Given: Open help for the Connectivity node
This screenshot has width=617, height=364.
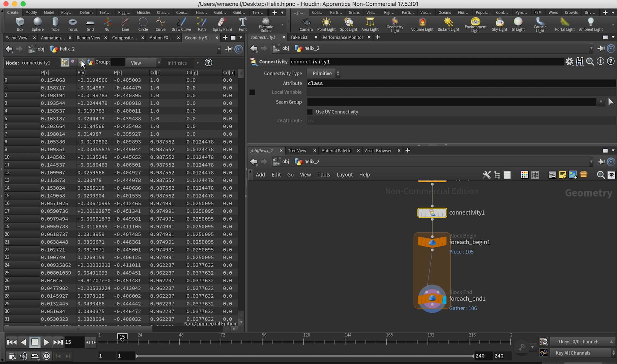Looking at the screenshot, I should (x=611, y=61).
